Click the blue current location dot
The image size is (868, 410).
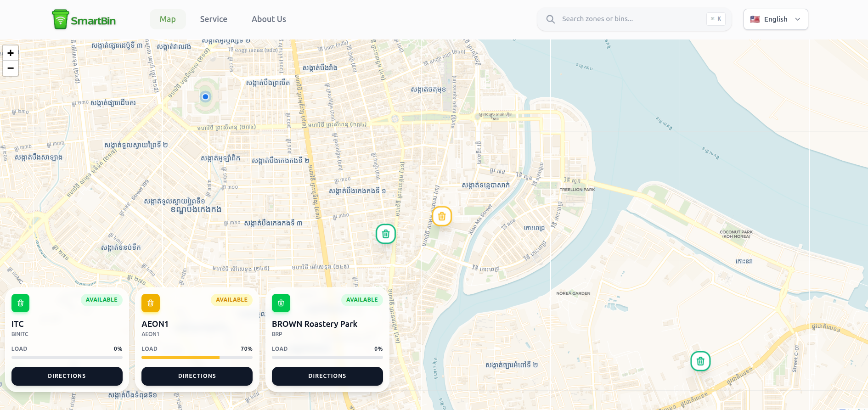click(x=205, y=96)
